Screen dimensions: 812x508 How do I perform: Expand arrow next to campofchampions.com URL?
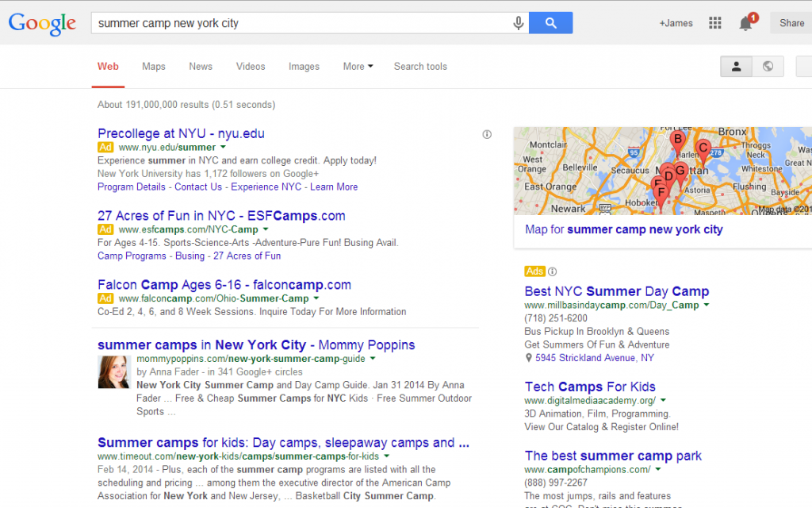click(658, 469)
